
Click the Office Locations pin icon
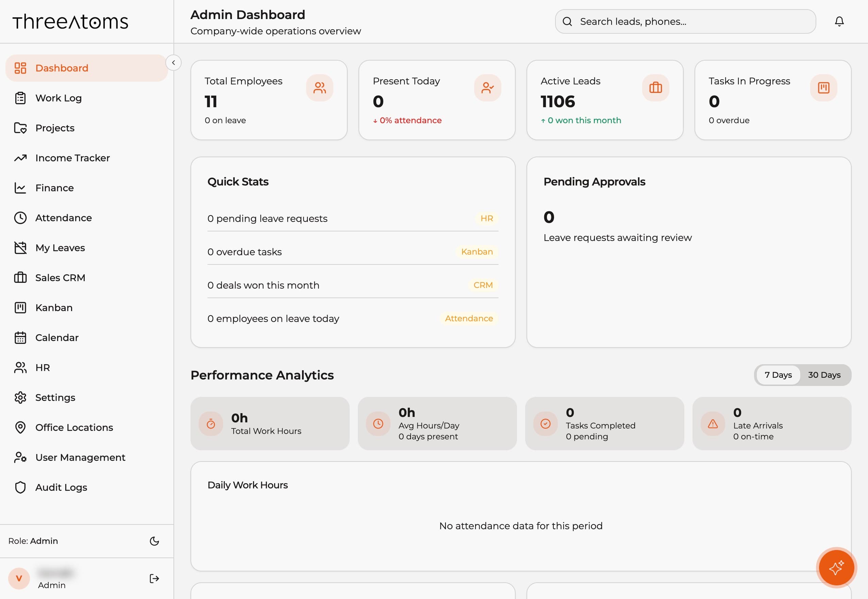coord(20,427)
